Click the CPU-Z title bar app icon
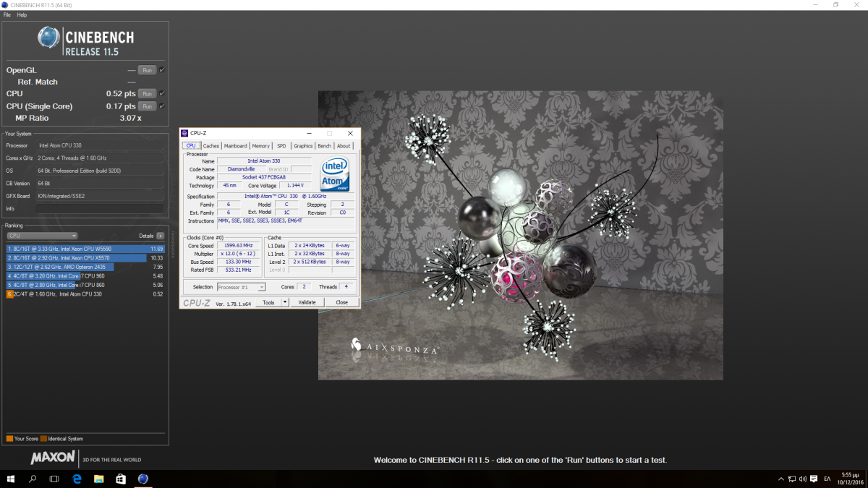 click(185, 133)
